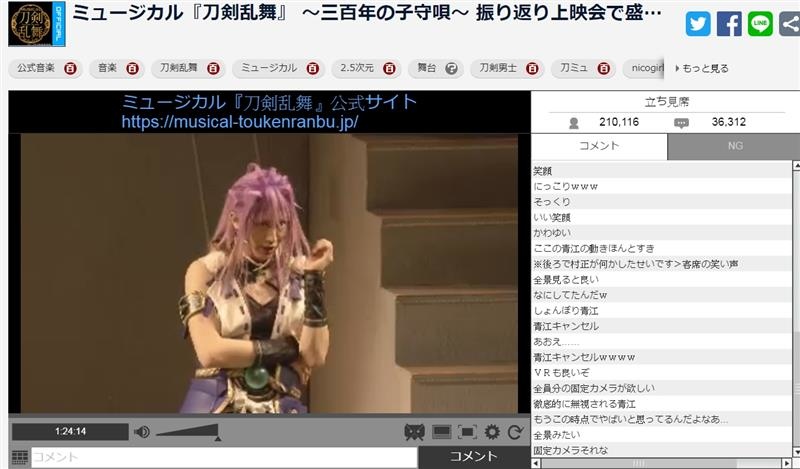
Task: Open dictionary icon beside 刀ミュ tag
Action: pos(604,68)
